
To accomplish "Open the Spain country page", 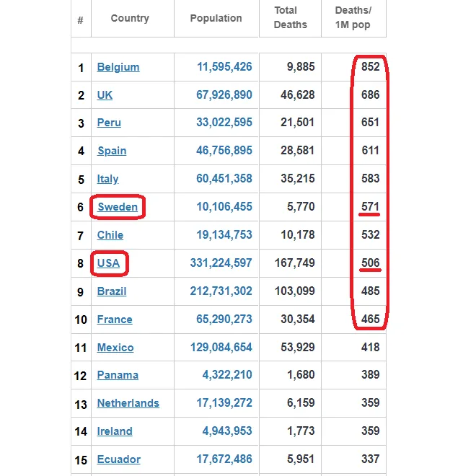I will tap(112, 151).
